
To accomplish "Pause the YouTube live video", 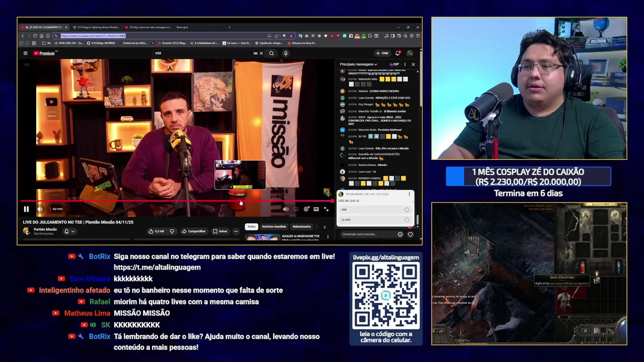I will point(26,209).
